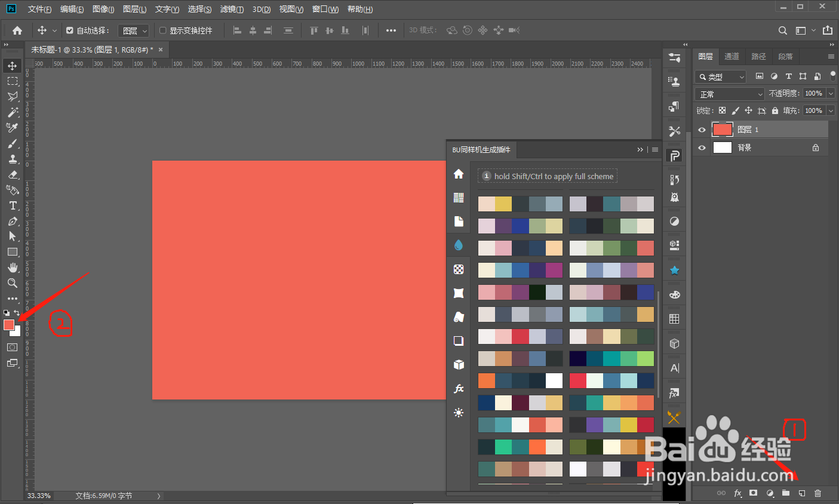Screen dimensions: 839x504
Task: Open Move tool preset picker arrow
Action: tap(54, 30)
